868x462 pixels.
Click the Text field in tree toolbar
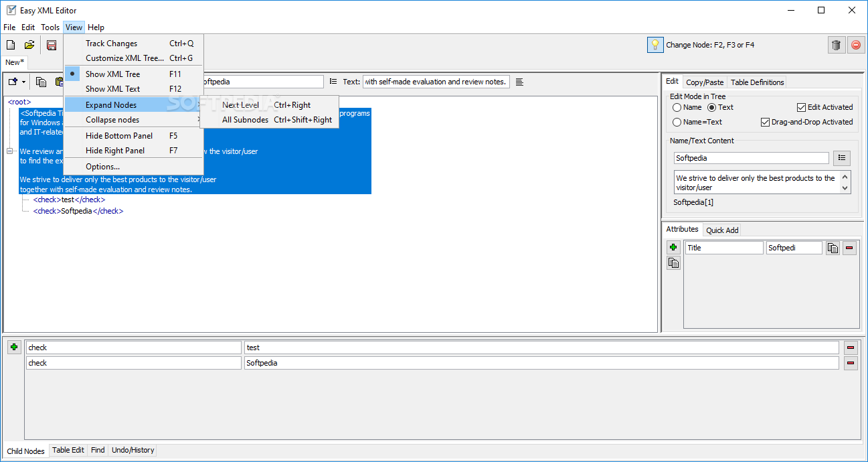[436, 82]
